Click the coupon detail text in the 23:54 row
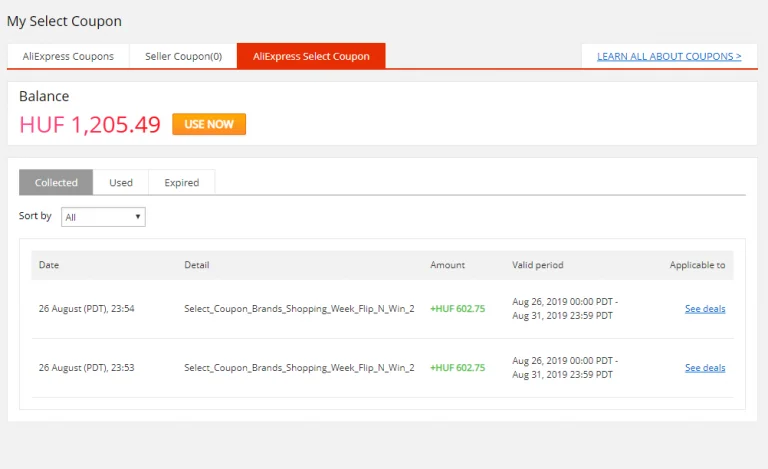Image resolution: width=768 pixels, height=469 pixels. click(299, 309)
